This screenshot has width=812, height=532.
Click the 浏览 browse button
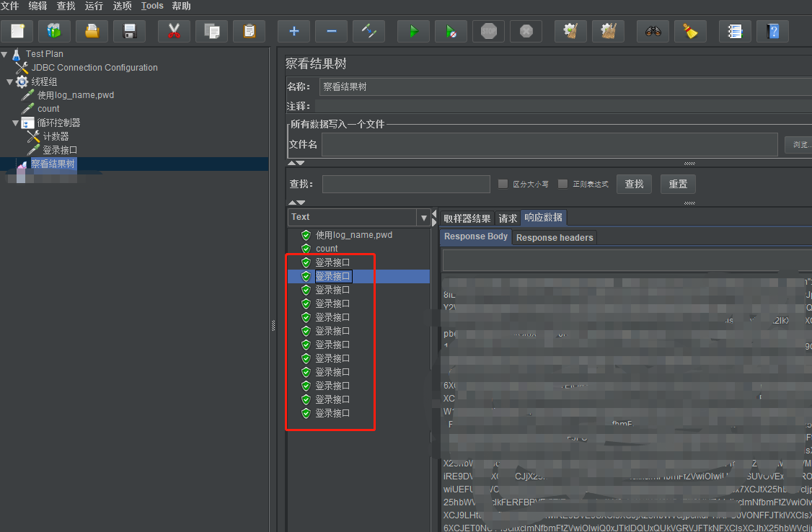point(798,144)
